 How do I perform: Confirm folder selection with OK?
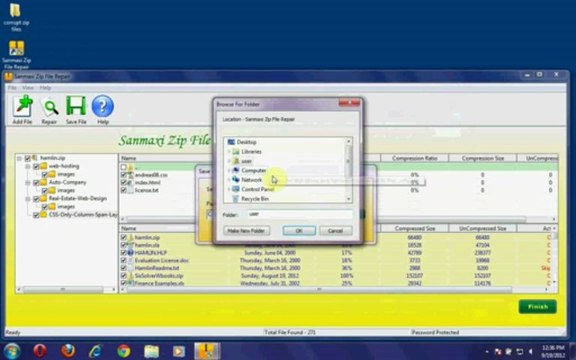click(299, 231)
